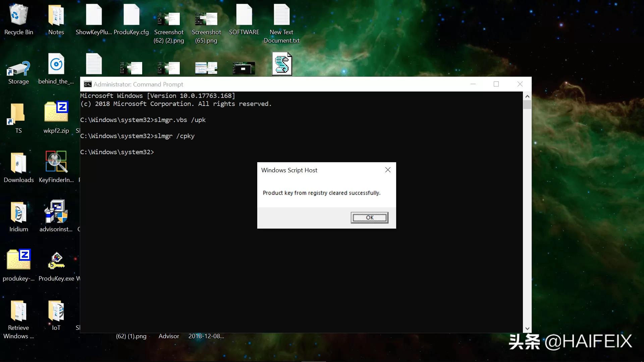Open New Text Document.txt
Screen dimensions: 644x362
click(x=281, y=15)
